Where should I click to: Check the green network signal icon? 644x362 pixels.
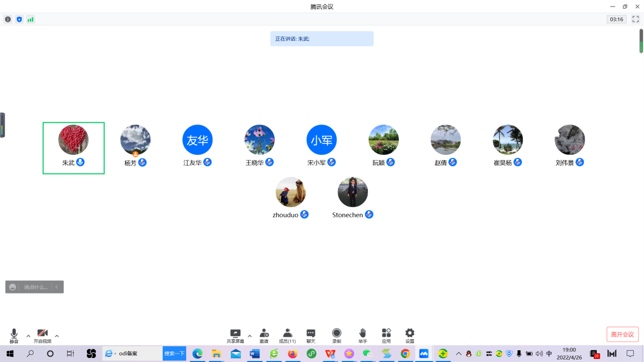pyautogui.click(x=30, y=19)
